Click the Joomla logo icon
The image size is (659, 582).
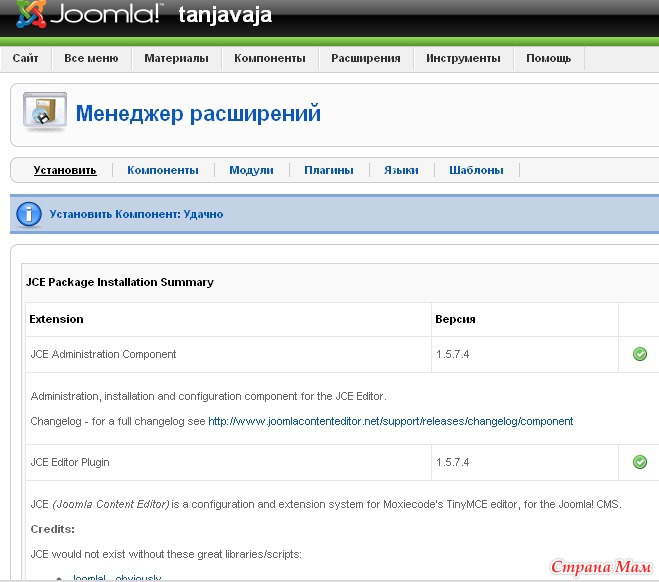[31, 14]
